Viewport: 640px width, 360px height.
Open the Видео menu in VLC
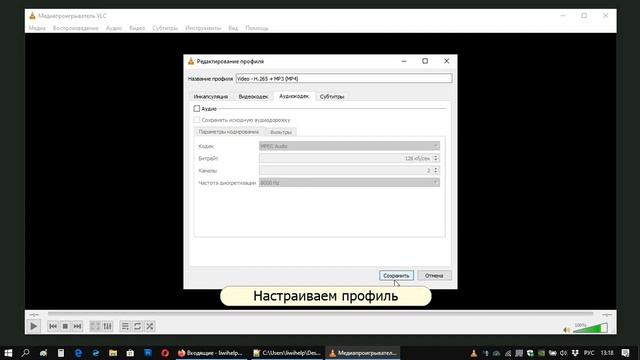137,28
